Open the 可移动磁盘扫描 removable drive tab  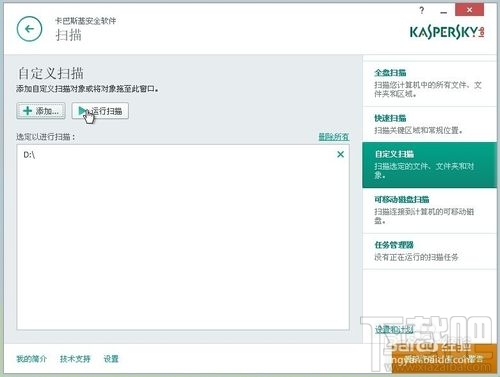pos(429,210)
